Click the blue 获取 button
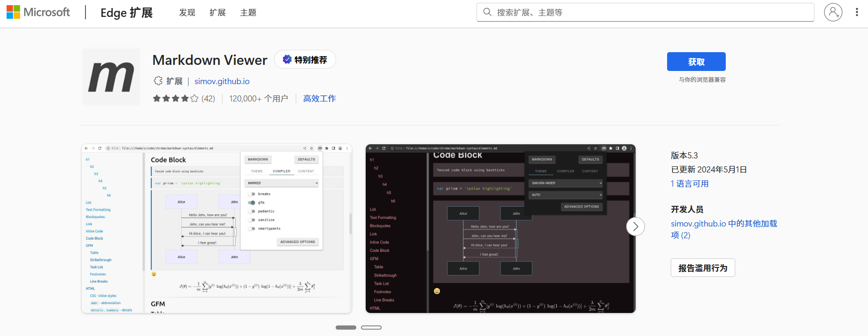868x336 pixels. pos(696,62)
